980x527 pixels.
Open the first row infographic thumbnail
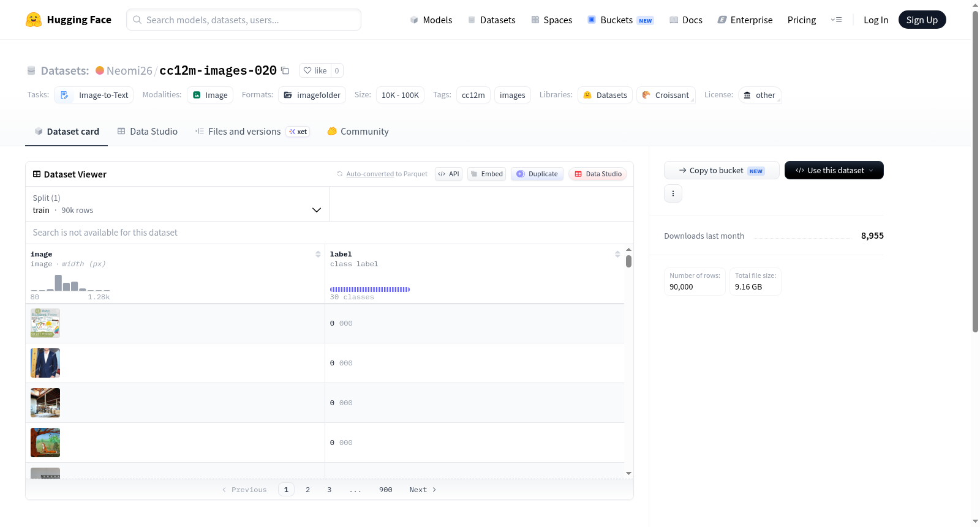click(x=45, y=323)
